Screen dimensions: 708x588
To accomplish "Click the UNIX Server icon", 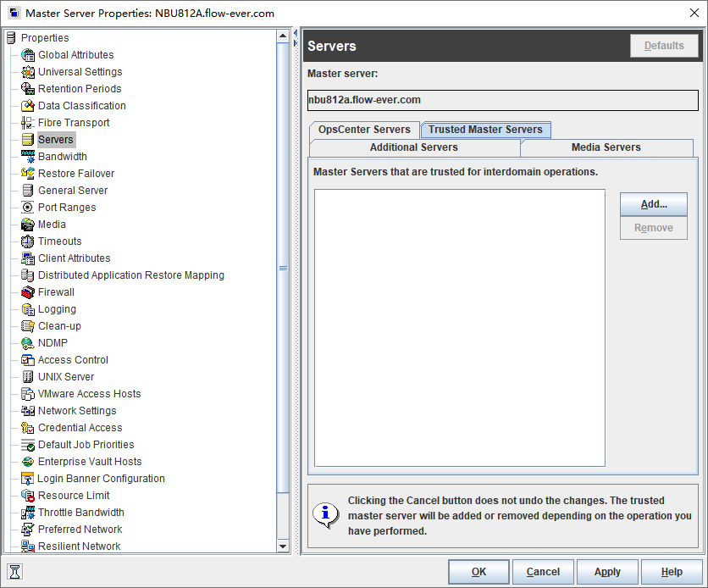I will click(x=28, y=377).
